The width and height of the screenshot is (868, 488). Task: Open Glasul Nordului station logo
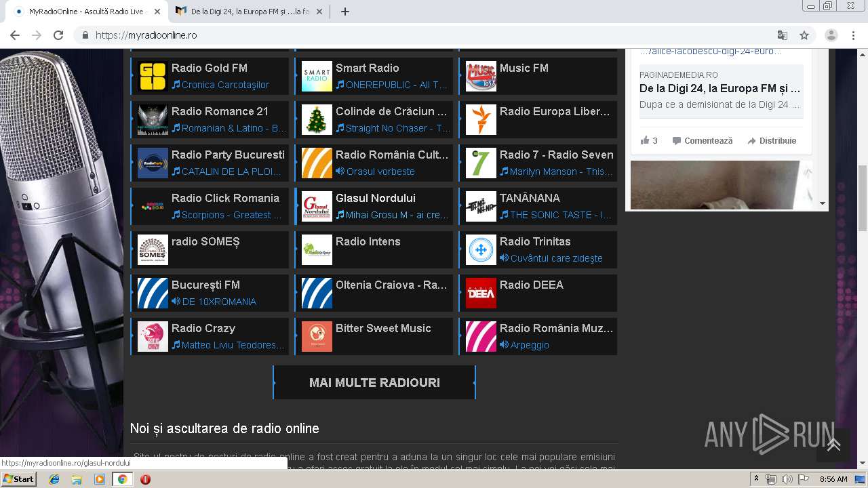point(317,206)
